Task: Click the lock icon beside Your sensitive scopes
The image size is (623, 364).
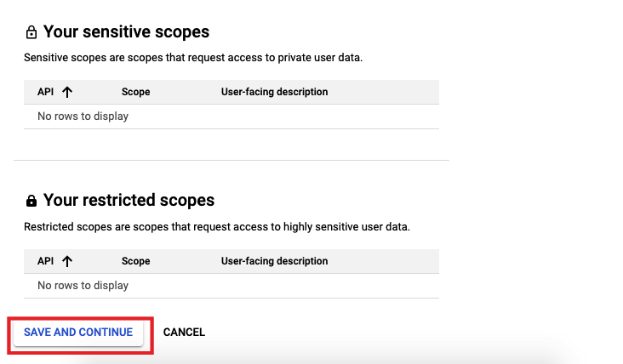Action: tap(31, 32)
